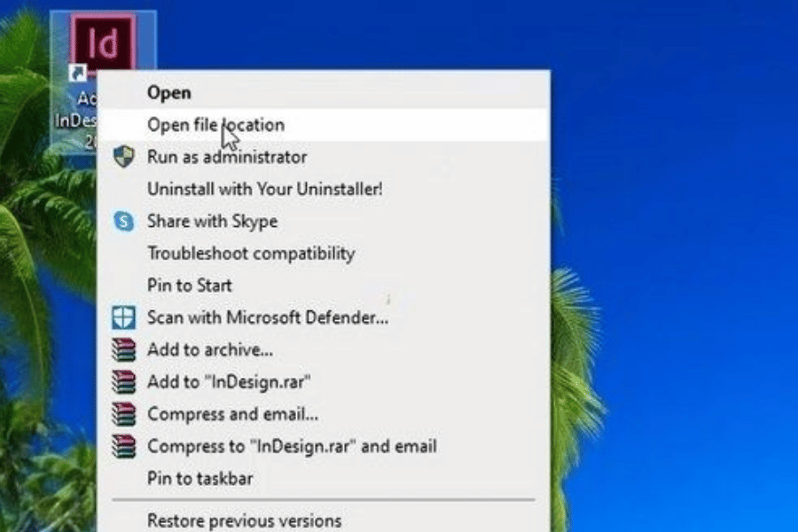798x532 pixels.
Task: Click the Skype logo in the context menu
Action: [124, 222]
